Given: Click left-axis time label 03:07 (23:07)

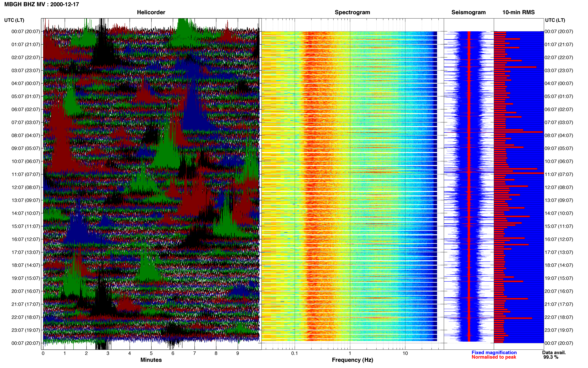Looking at the screenshot, I should (26, 71).
